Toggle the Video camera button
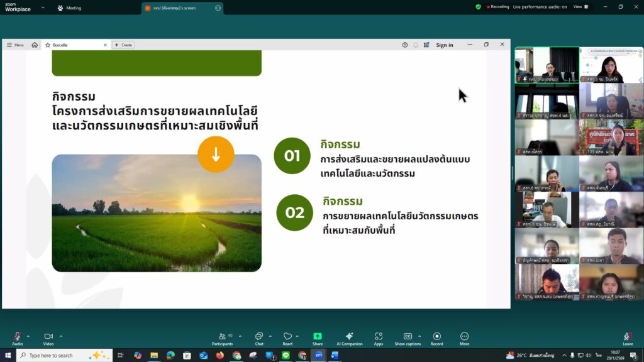 pos(48,337)
